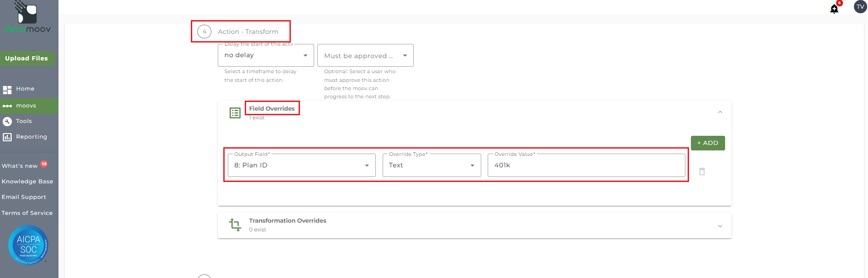Screen dimensions: 868x278
Task: Click the What's new 14 badge
Action: [x=44, y=164]
